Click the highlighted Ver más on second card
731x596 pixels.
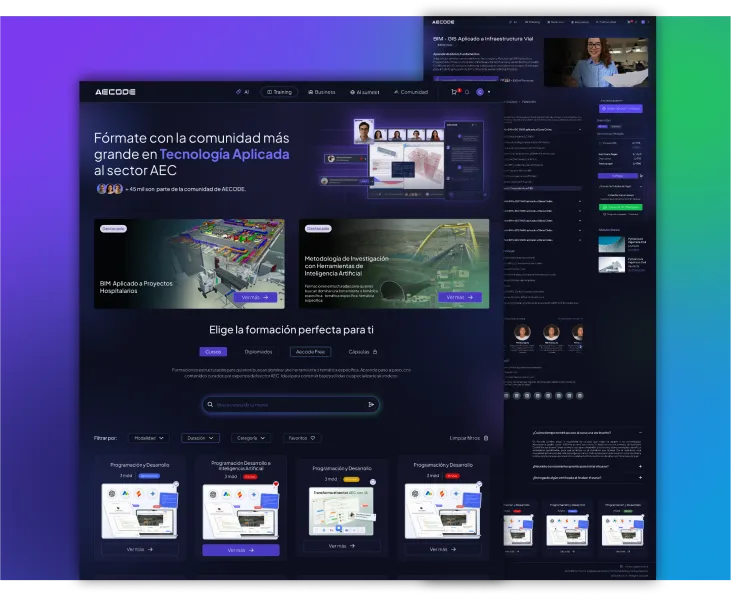tap(240, 550)
